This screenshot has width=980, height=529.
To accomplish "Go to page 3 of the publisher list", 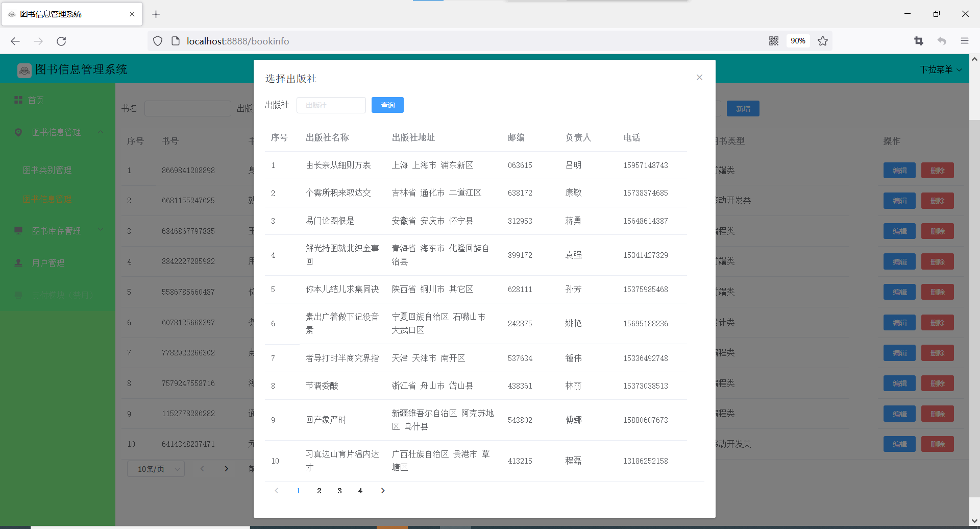I will pyautogui.click(x=339, y=491).
